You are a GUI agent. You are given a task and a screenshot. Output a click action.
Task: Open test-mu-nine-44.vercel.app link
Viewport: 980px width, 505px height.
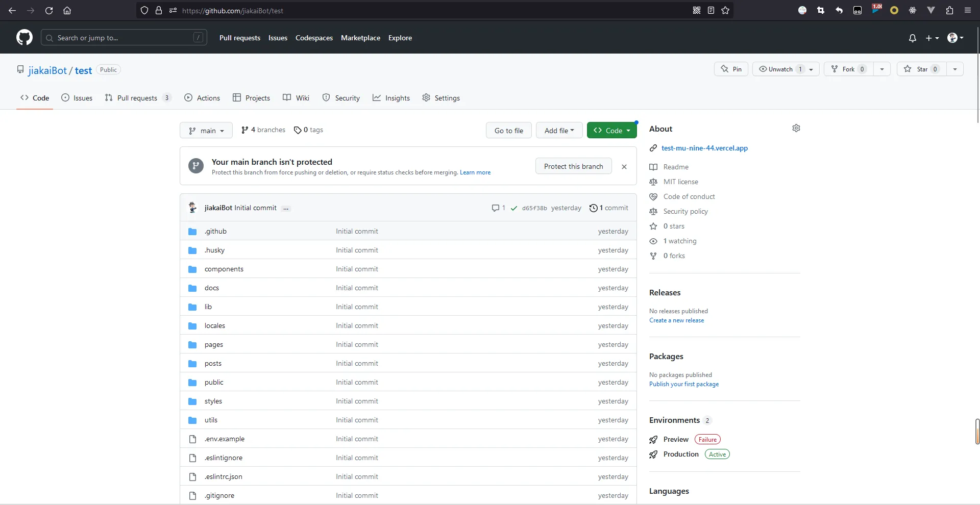pyautogui.click(x=704, y=148)
